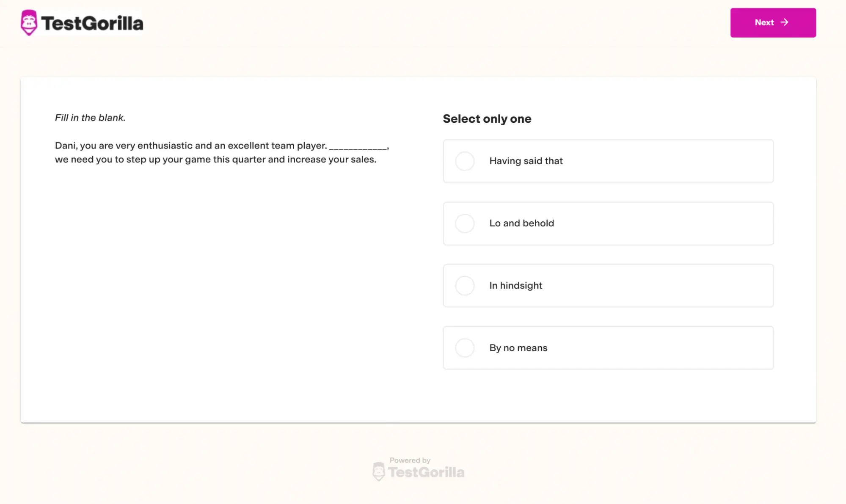Click the 'Having said that' answer option
The image size is (846, 504).
[608, 160]
